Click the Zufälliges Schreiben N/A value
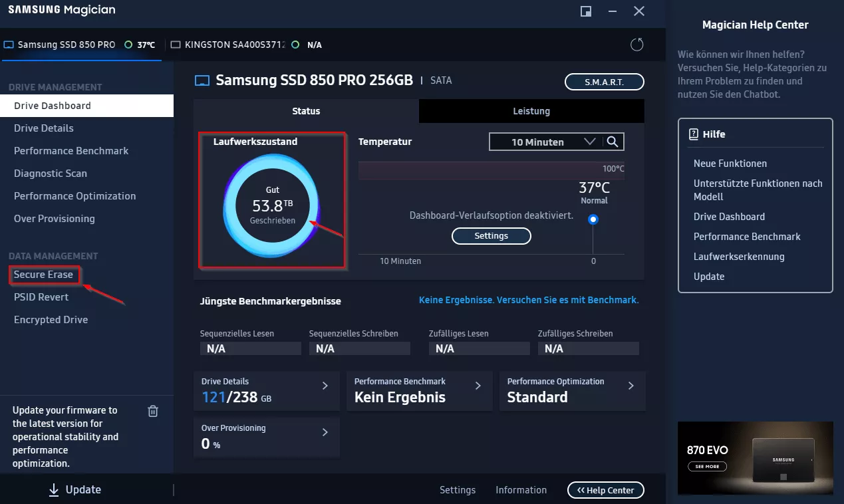844x504 pixels. tap(589, 348)
